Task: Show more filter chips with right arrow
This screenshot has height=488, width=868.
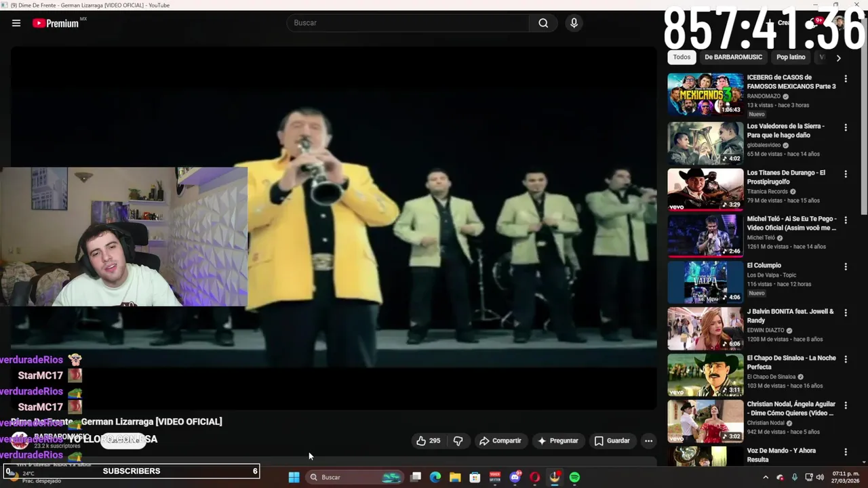Action: (838, 58)
